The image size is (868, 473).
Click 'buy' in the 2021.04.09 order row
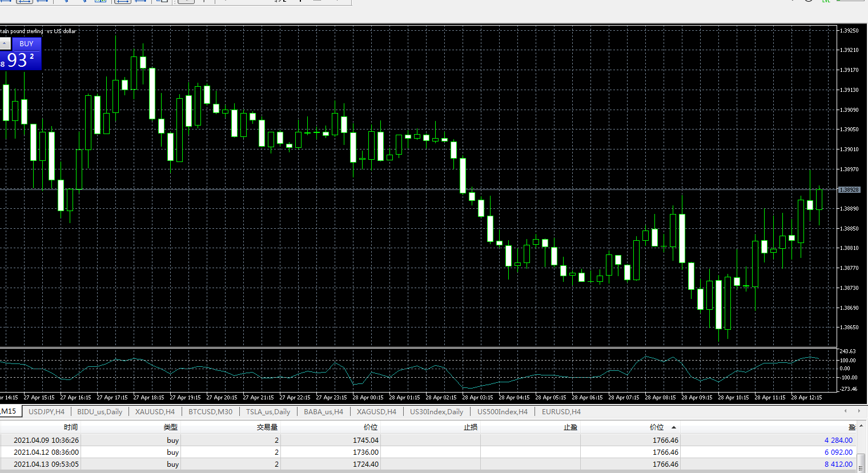point(172,440)
